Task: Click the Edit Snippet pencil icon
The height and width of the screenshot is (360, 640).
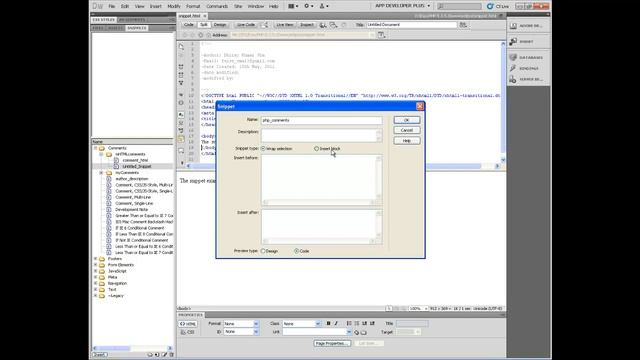Action: click(164, 355)
